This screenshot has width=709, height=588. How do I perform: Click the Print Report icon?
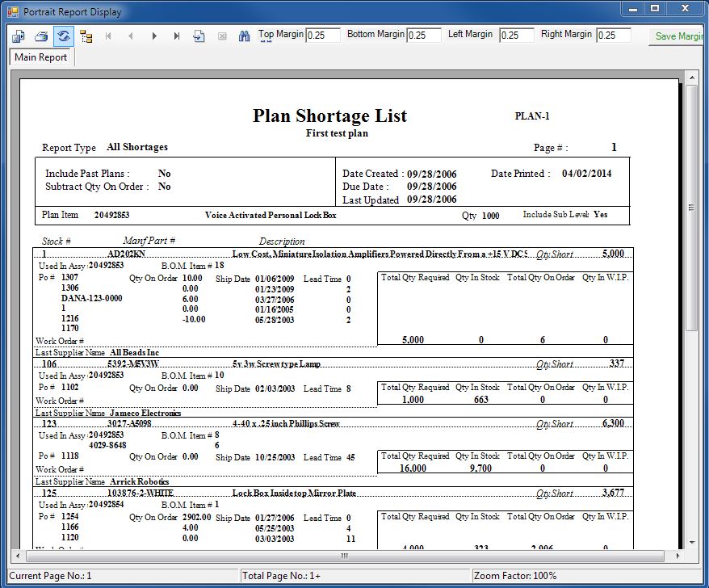(41, 36)
